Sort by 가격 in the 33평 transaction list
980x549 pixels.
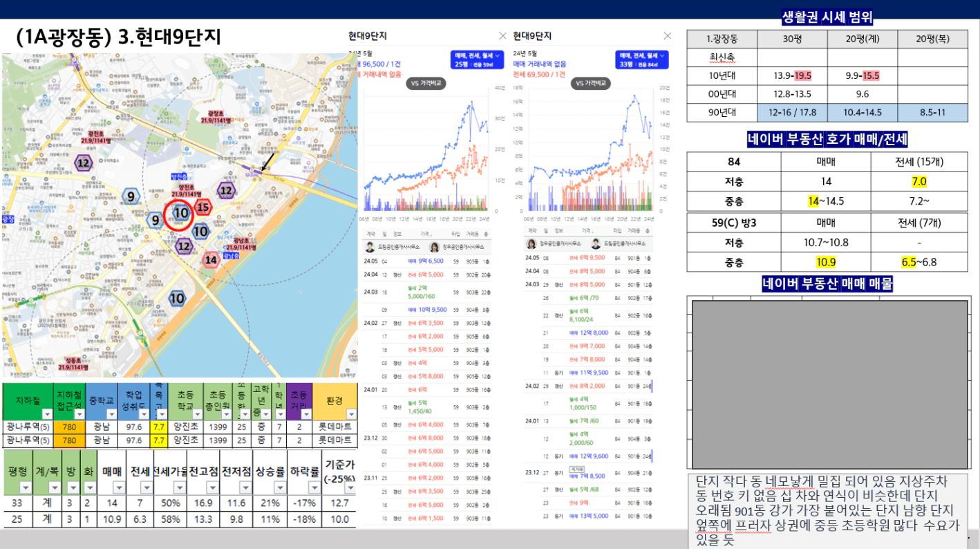tap(588, 231)
